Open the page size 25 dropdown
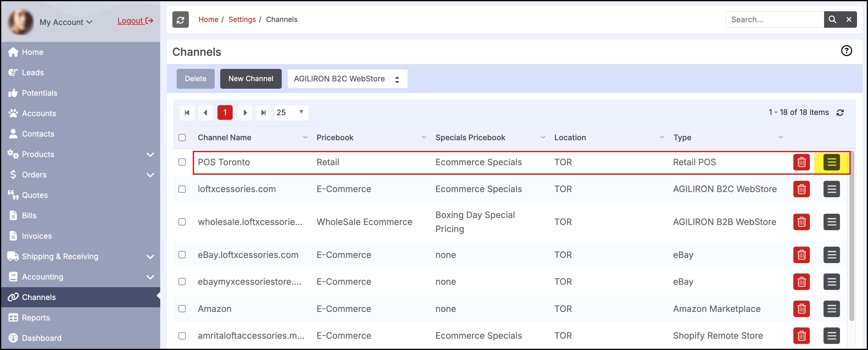The width and height of the screenshot is (868, 350). click(291, 112)
